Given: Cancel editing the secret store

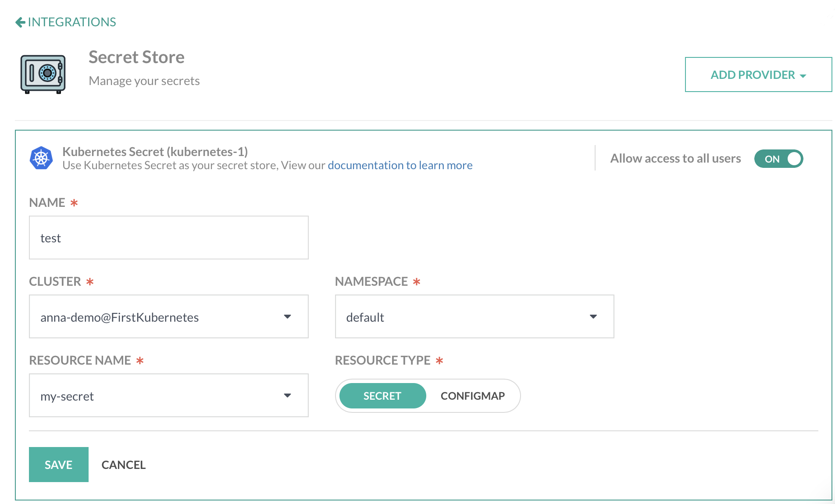Looking at the screenshot, I should click(123, 465).
